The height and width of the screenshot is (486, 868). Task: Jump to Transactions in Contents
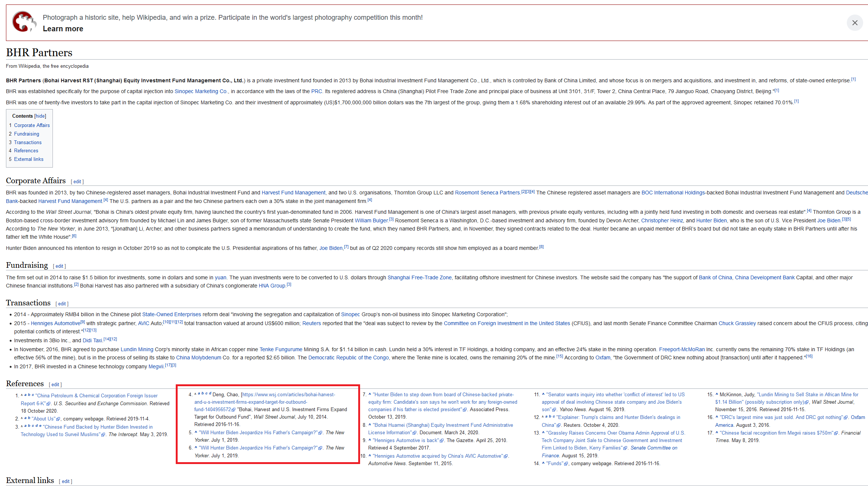click(28, 143)
